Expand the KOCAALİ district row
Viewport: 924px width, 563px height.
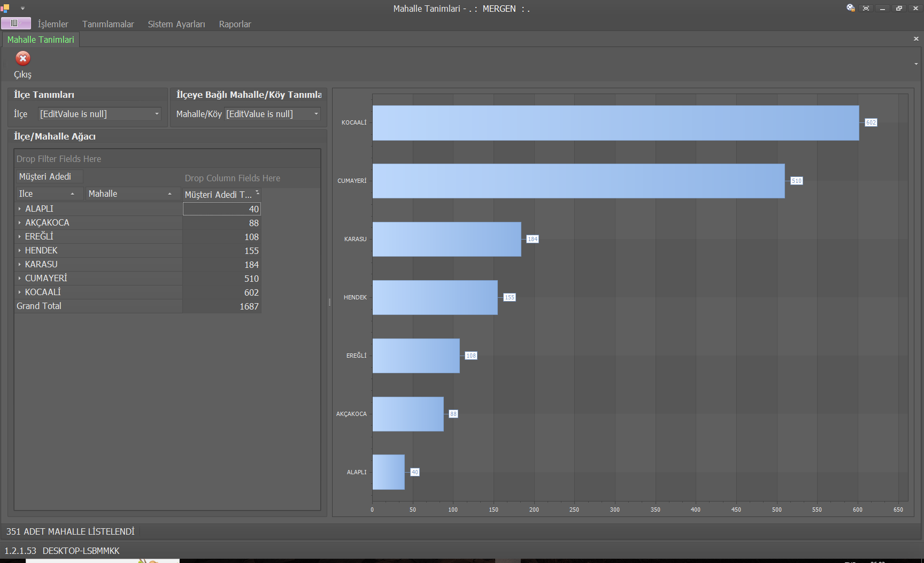(x=20, y=292)
